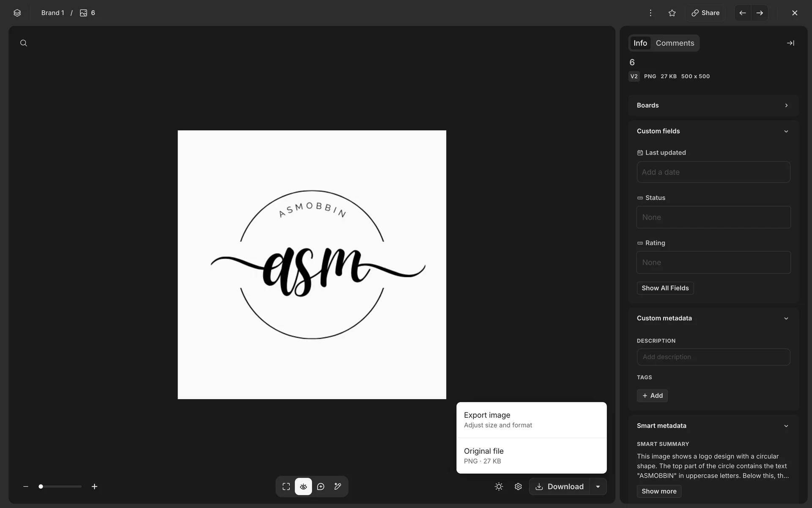This screenshot has width=812, height=508.
Task: Click the search magnifier icon
Action: tap(24, 43)
